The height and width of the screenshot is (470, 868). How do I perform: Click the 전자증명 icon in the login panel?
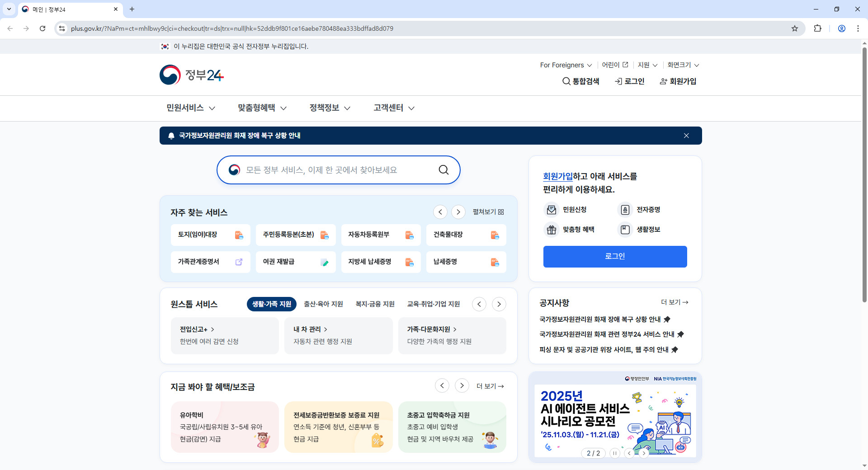tap(625, 210)
